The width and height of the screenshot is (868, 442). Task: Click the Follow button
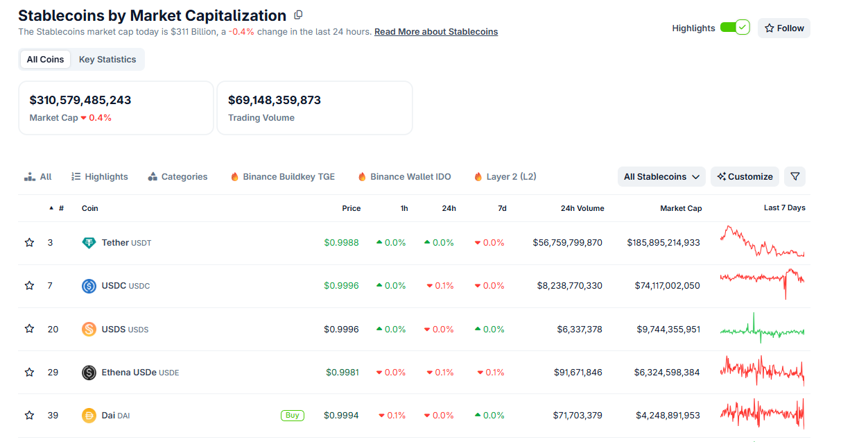(783, 28)
